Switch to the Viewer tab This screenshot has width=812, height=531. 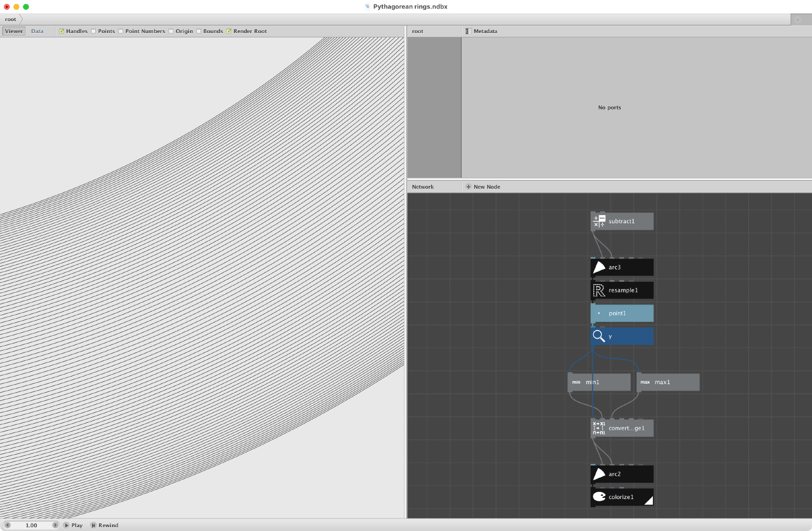(x=14, y=31)
